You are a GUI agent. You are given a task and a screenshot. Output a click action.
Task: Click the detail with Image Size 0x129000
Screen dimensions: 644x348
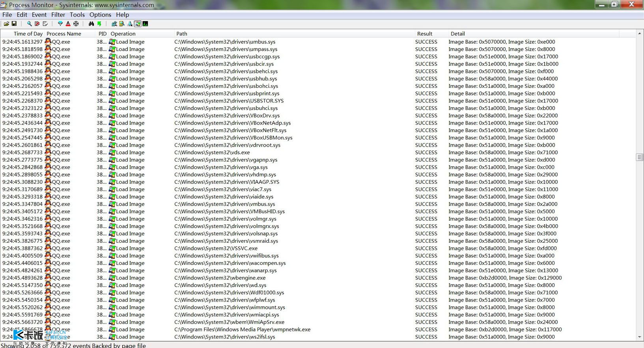pos(505,278)
